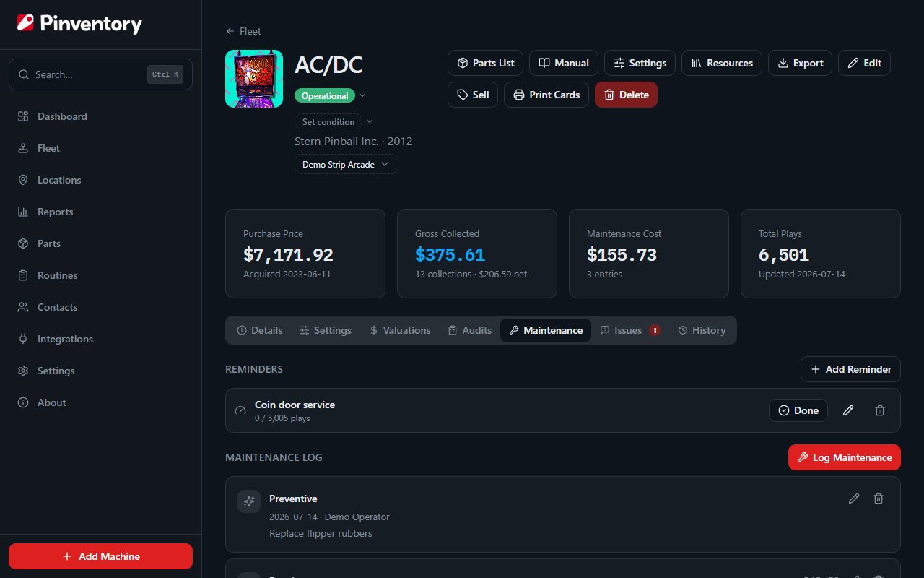Export the AC/DC machine data

click(800, 63)
